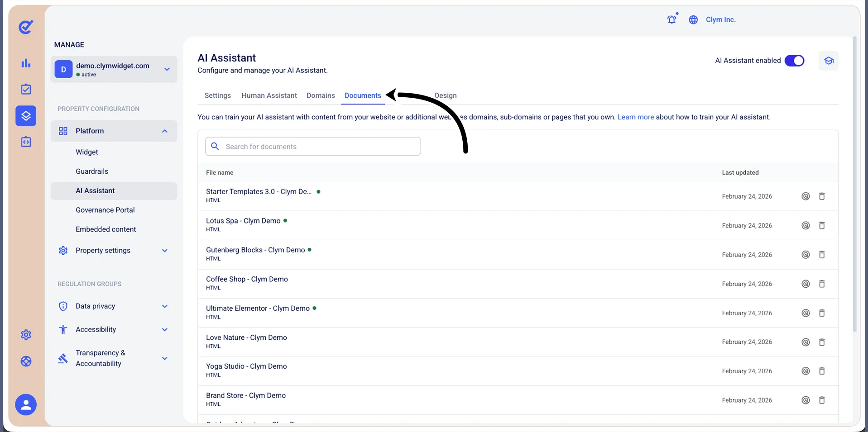This screenshot has height=432, width=868.
Task: Focus the Search for documents field
Action: [x=313, y=147]
